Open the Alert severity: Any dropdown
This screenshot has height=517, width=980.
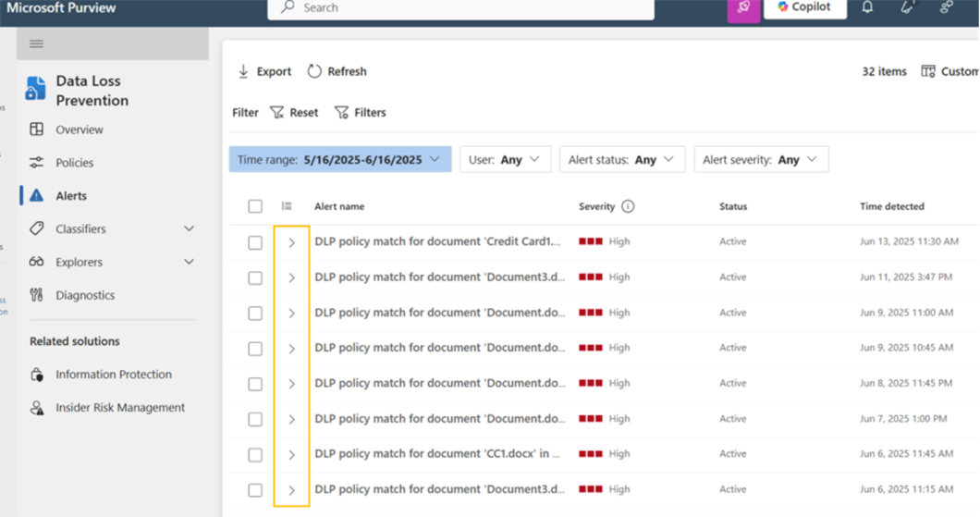(x=761, y=159)
